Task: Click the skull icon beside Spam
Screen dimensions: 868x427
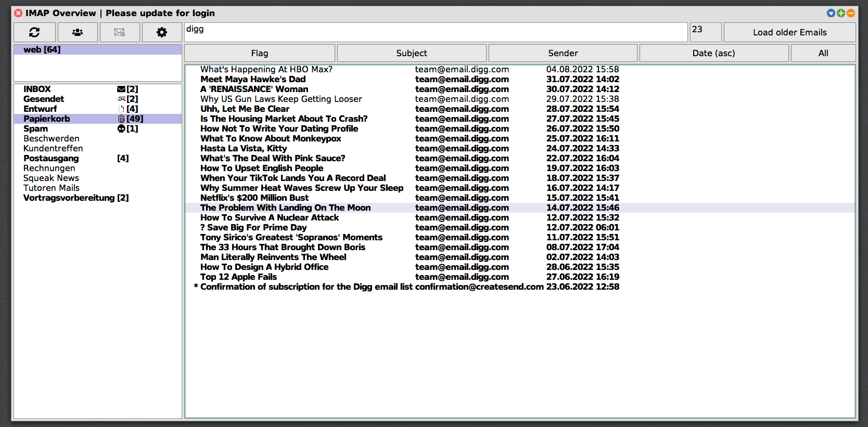Action: click(121, 129)
